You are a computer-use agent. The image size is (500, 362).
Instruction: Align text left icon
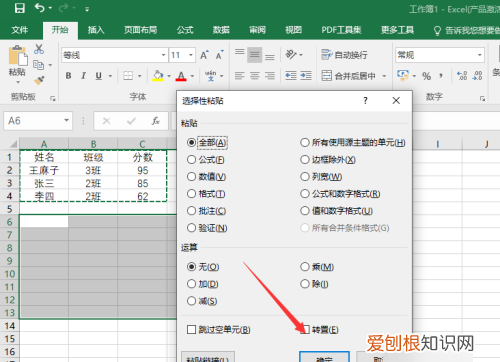[239, 76]
